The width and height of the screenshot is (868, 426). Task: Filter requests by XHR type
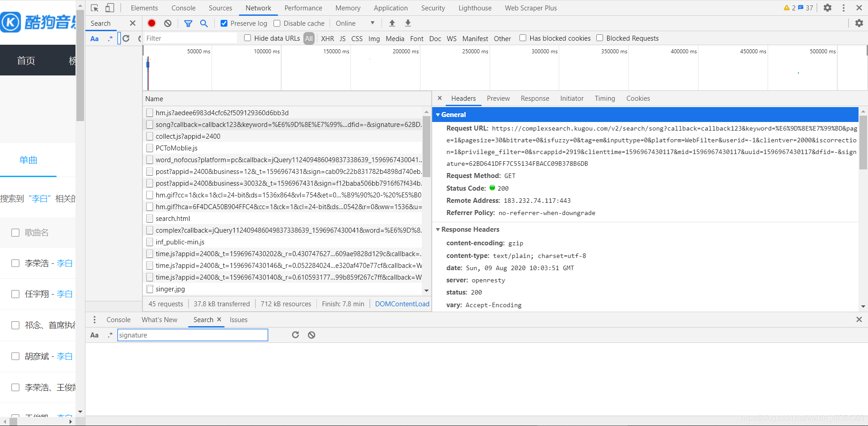(x=328, y=38)
